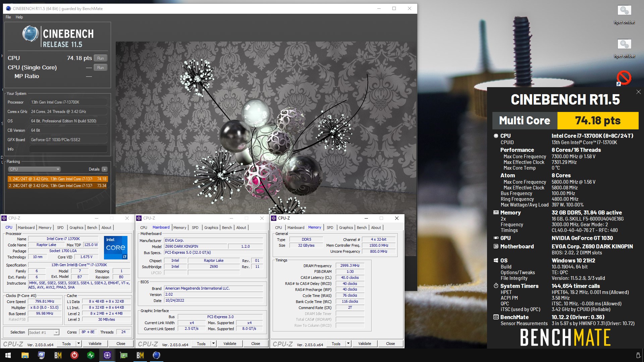Open Socket #1 selection dropdown

point(44,332)
